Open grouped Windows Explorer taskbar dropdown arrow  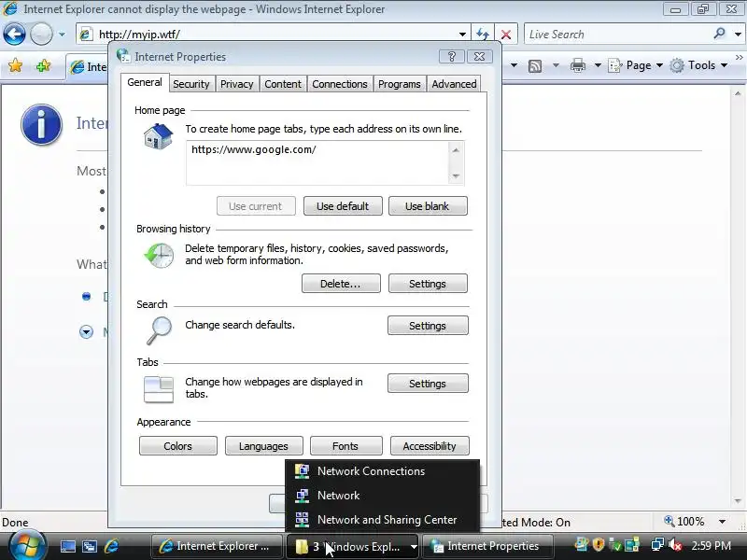[x=414, y=547]
